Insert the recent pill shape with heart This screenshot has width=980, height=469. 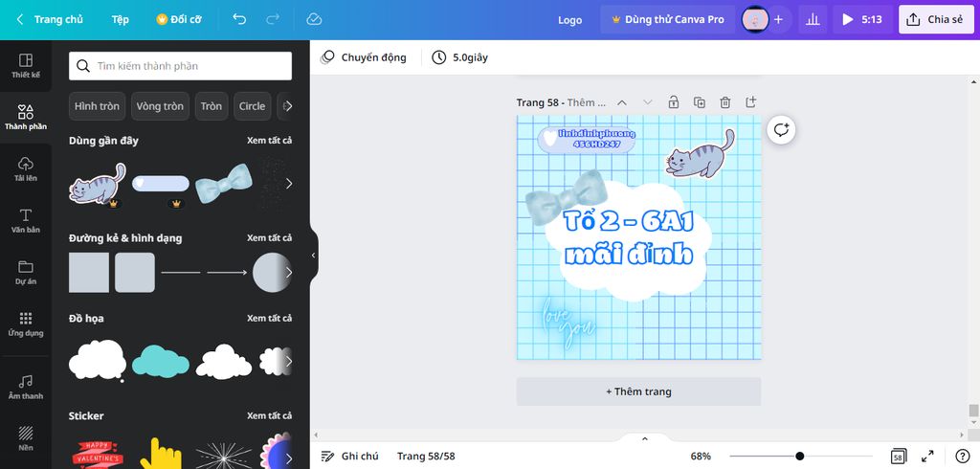tap(161, 184)
